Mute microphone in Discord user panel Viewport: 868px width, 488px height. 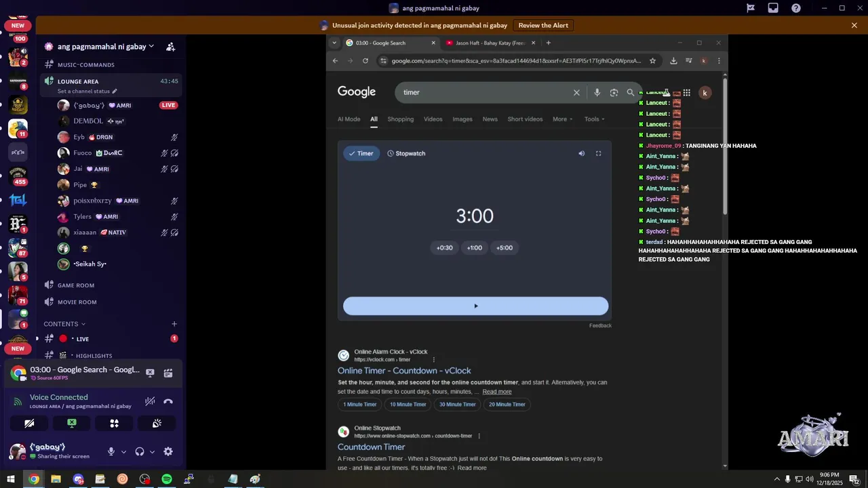(x=111, y=451)
